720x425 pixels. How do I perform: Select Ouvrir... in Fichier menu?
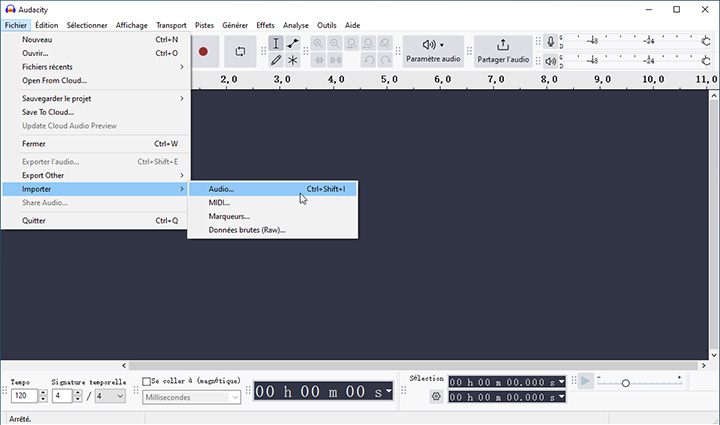pos(96,53)
